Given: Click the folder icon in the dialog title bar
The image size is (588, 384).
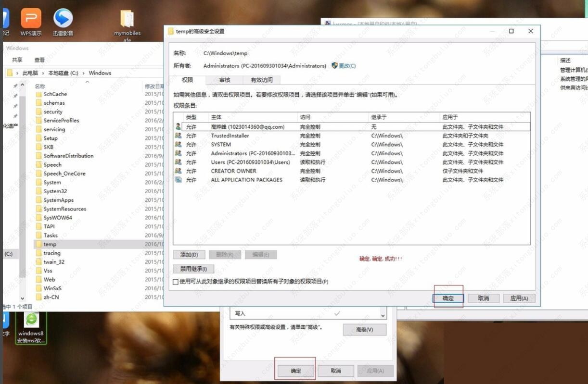Looking at the screenshot, I should (171, 31).
